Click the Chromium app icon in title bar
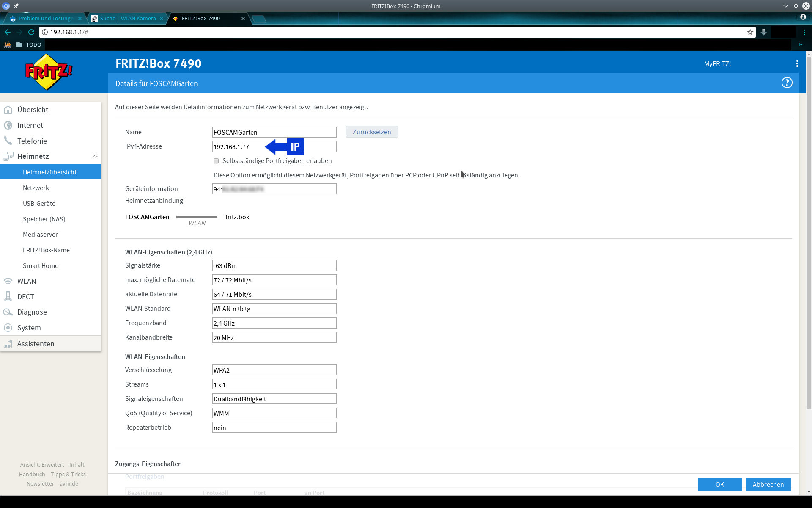 [6, 6]
